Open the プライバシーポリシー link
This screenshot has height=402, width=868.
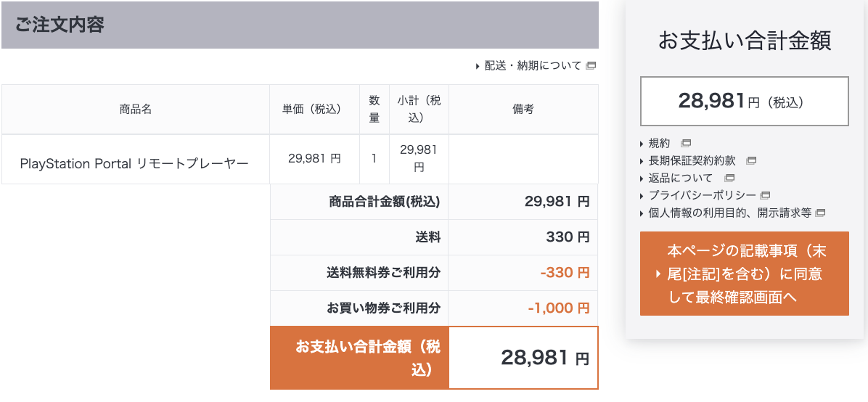pyautogui.click(x=703, y=195)
